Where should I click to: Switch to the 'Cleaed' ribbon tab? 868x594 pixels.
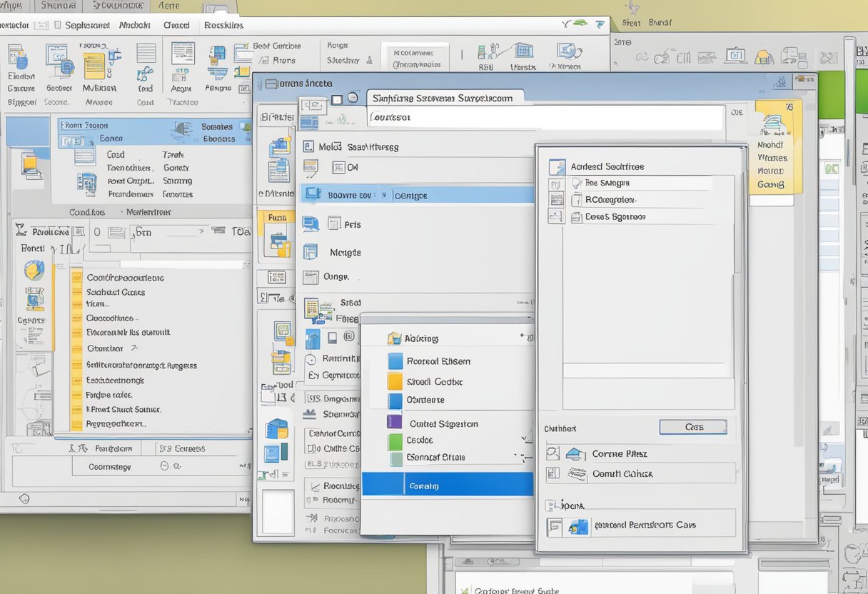click(x=176, y=24)
